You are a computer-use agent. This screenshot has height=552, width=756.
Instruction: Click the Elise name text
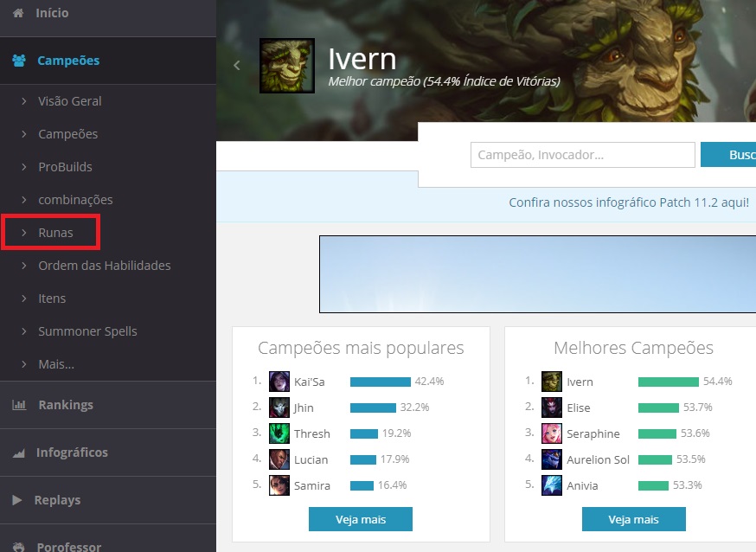[x=579, y=408]
